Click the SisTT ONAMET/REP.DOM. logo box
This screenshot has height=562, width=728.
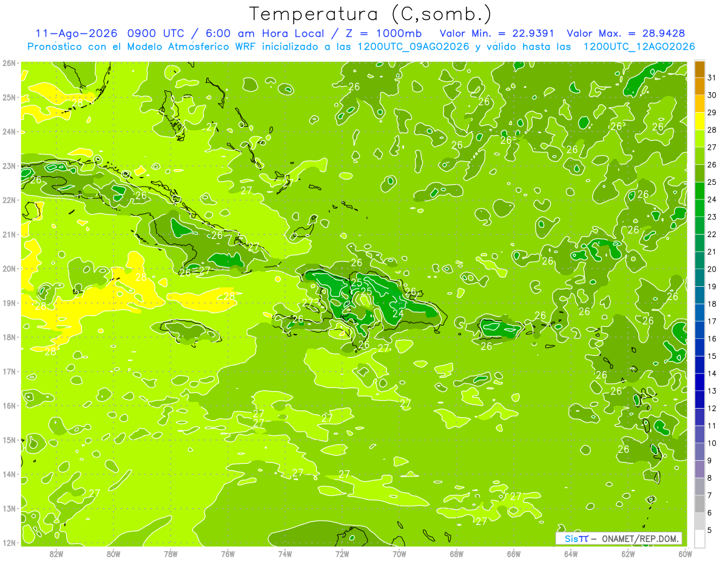click(618, 538)
